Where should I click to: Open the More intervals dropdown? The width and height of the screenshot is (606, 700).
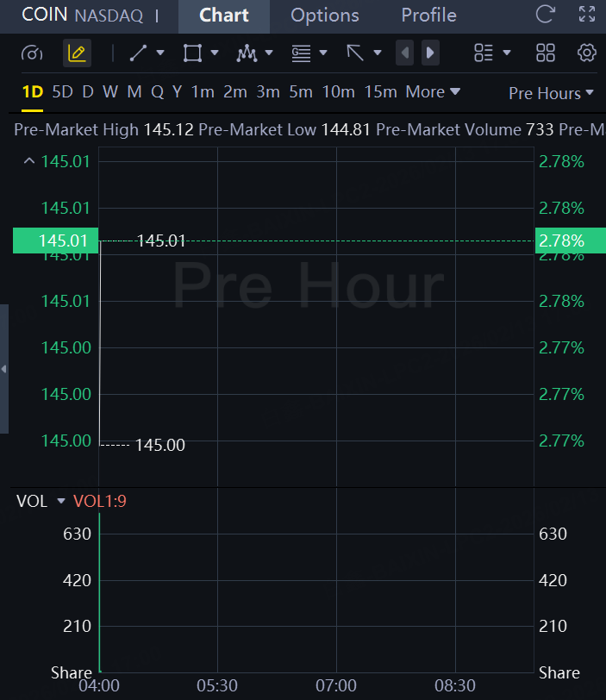(x=433, y=92)
